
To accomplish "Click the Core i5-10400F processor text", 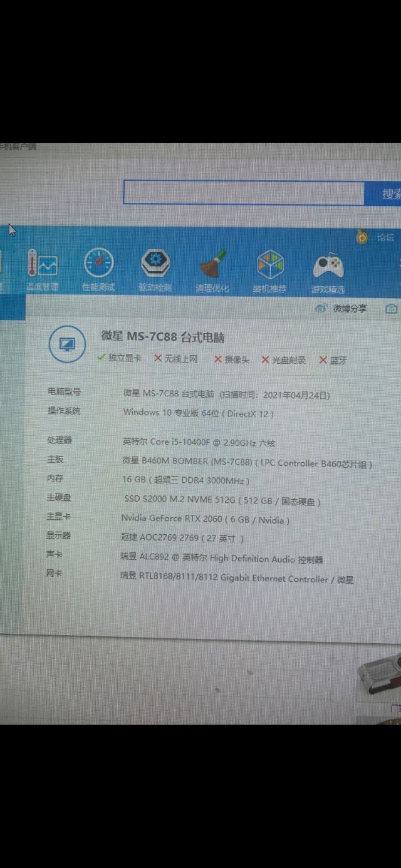I will (199, 442).
